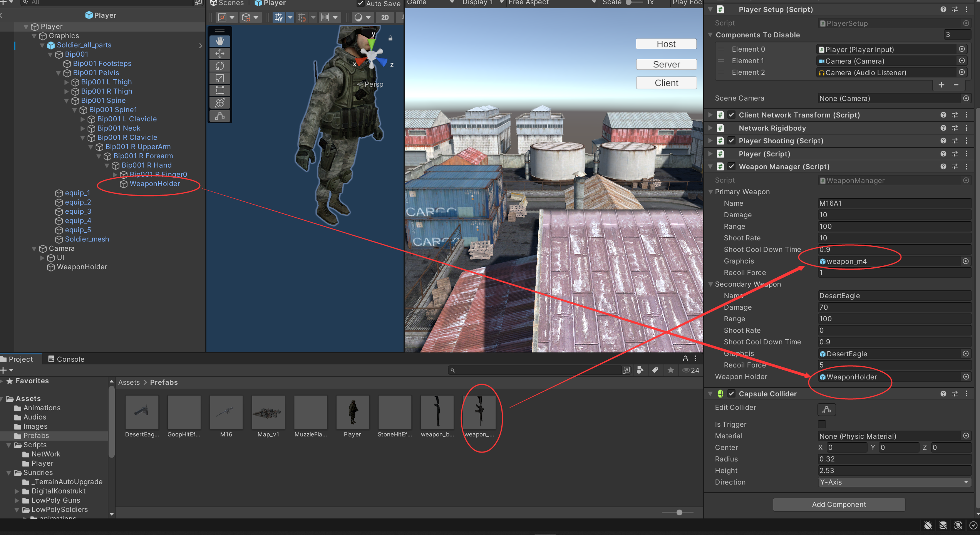Screen dimensions: 980x535
Task: Open the Display 1 menu
Action: tap(482, 3)
